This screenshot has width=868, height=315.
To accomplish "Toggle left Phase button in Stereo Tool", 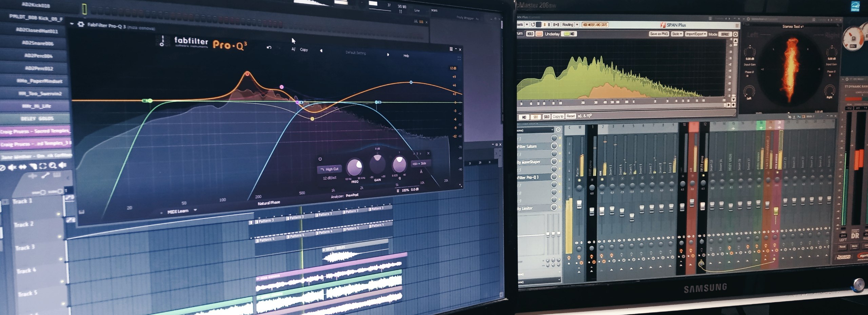I will click(748, 76).
